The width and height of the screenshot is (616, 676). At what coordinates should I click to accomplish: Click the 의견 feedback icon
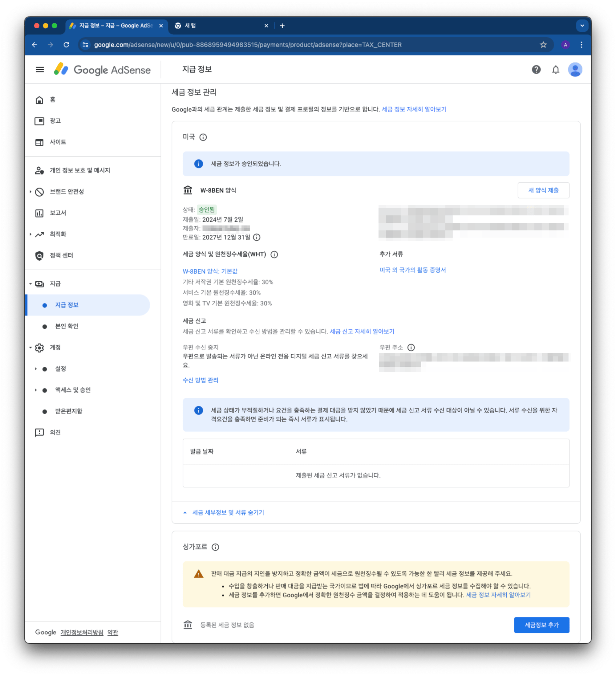pyautogui.click(x=39, y=432)
